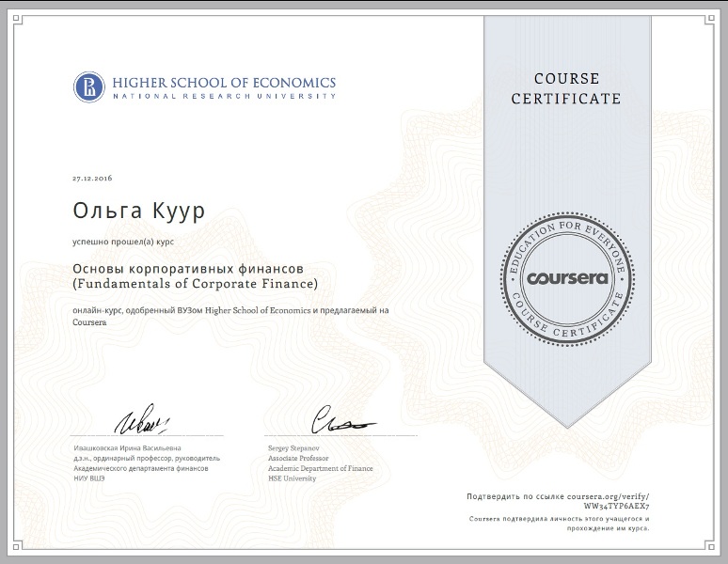Click the recipient name Ольга Куур
Viewport: 728px width, 564px height.
coord(137,209)
